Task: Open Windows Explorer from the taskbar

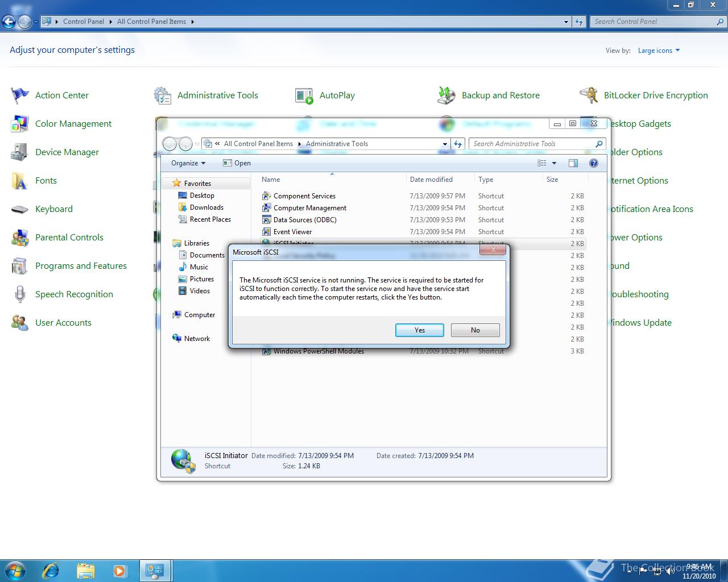Action: [85, 571]
